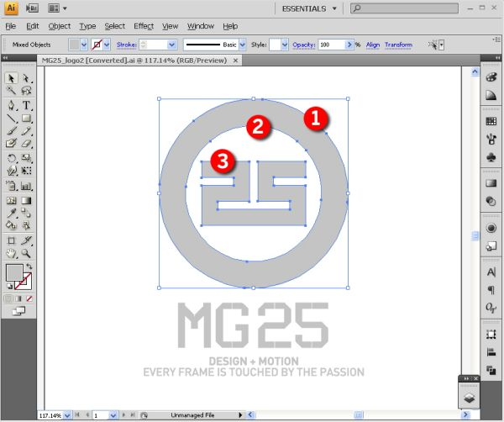
Task: Select the Symbol Sprayer tool
Action: (x=11, y=186)
